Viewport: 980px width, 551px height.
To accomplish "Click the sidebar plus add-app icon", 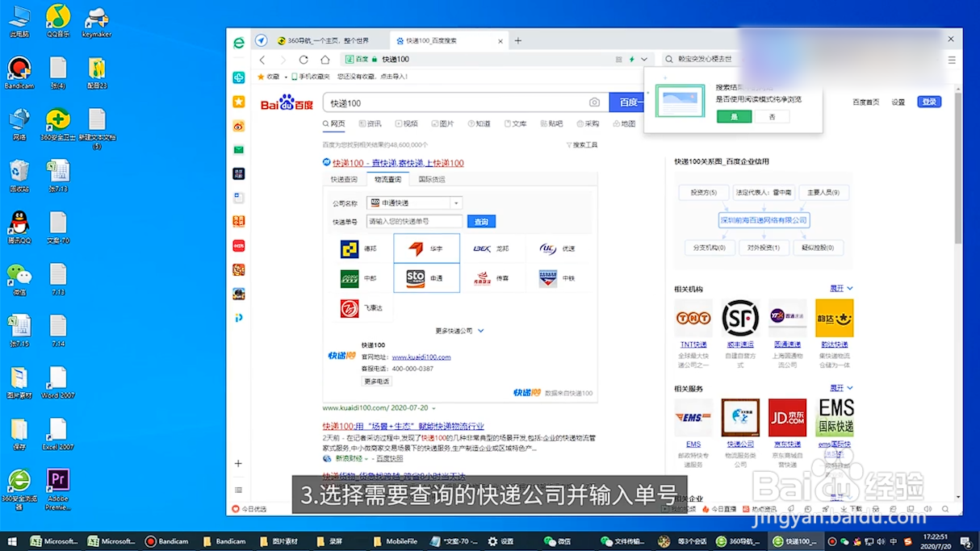I will click(x=238, y=464).
